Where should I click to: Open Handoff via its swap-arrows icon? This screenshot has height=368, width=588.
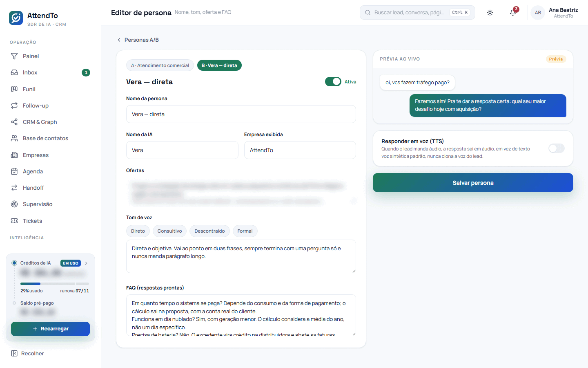point(14,188)
